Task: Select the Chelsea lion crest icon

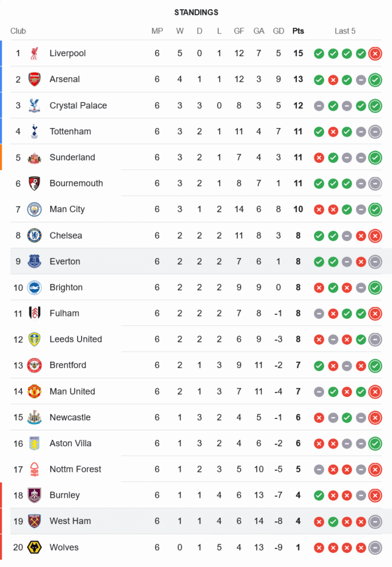Action: [x=35, y=235]
